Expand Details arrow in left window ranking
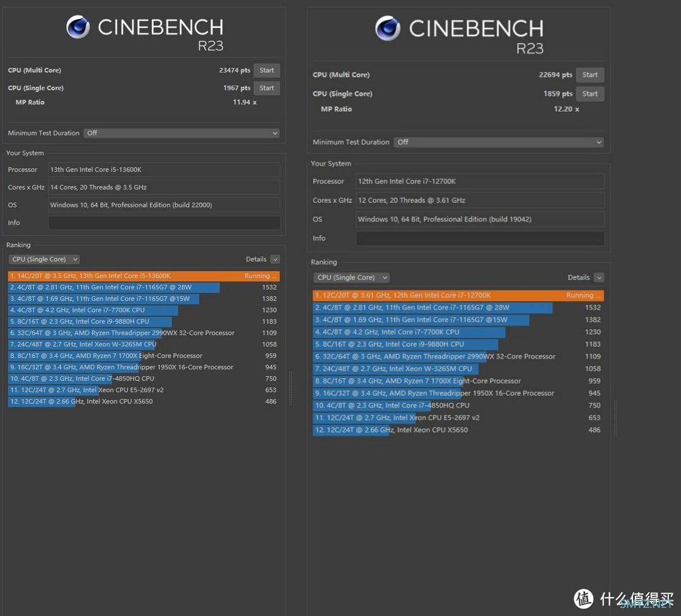Viewport: 681px width, 616px height. pyautogui.click(x=275, y=259)
